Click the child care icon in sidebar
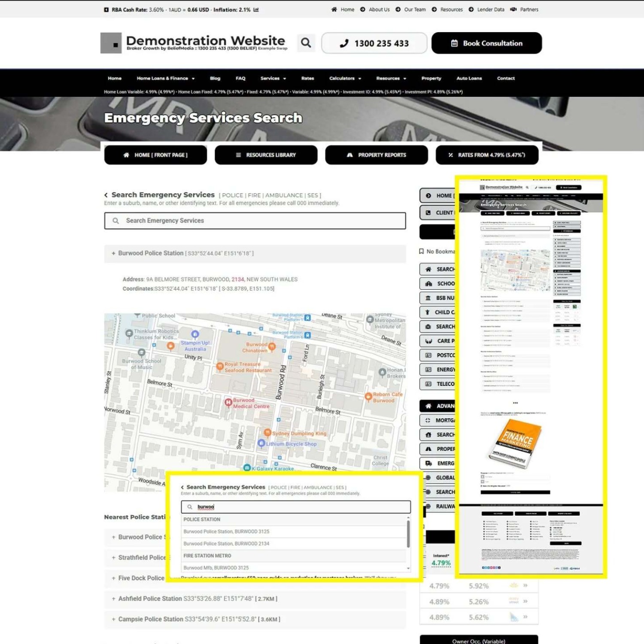 (428, 313)
